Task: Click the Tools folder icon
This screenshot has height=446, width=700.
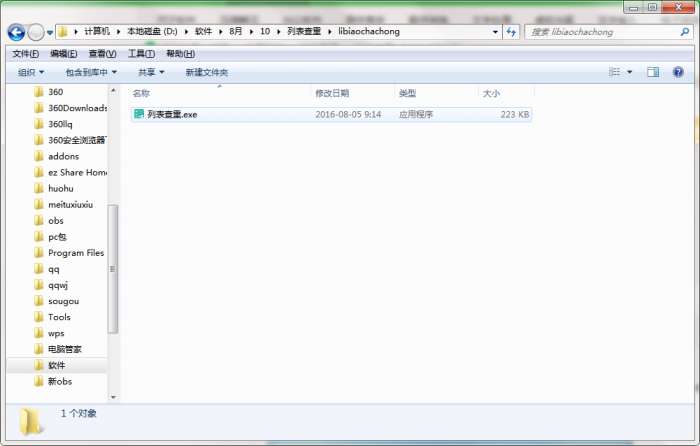Action: pos(39,317)
